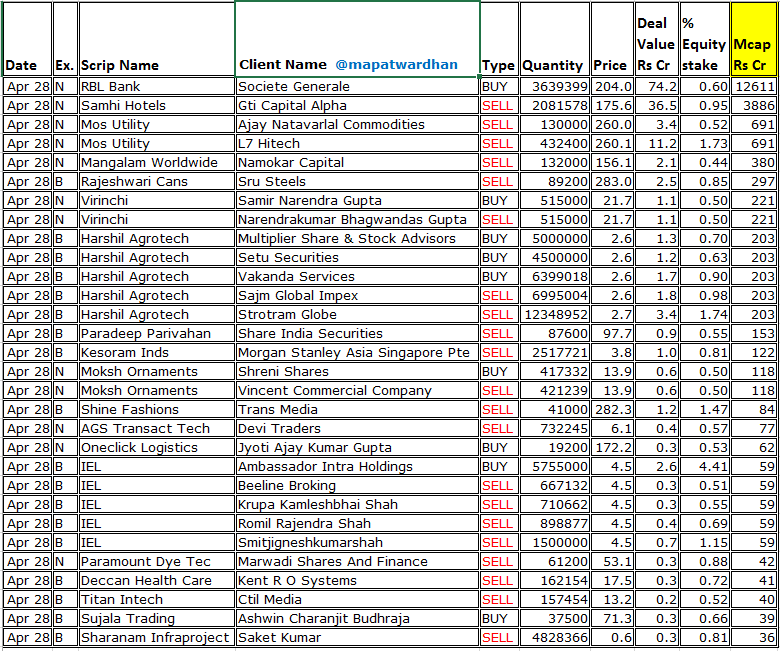
Task: Click the yellow 'Mcap Rs Cr' header cell
Action: (753, 39)
